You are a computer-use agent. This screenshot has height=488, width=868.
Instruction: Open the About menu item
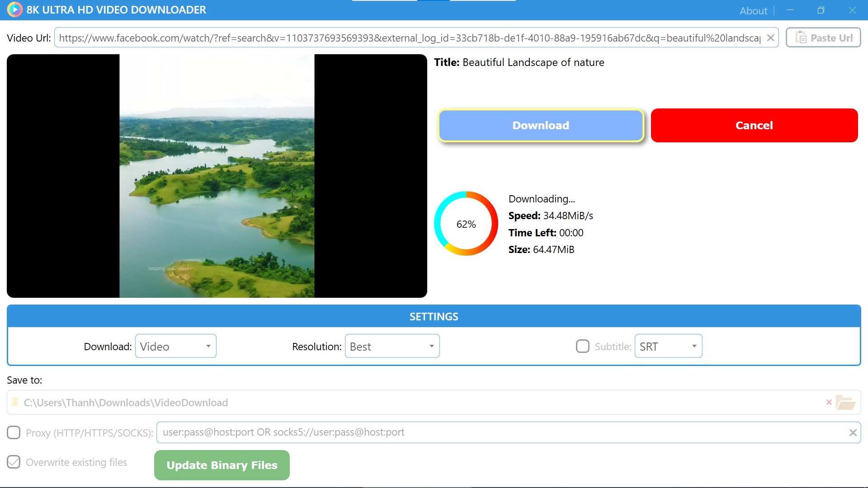coord(753,11)
